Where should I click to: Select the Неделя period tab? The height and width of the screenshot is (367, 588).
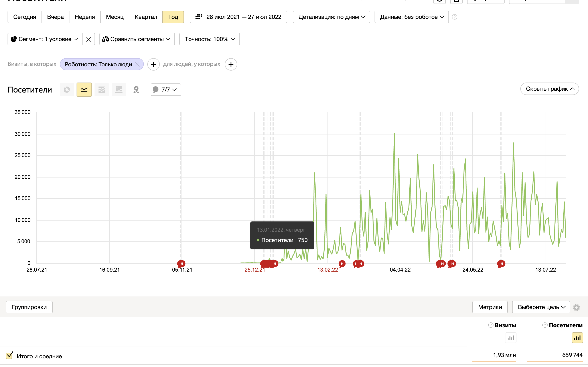click(85, 17)
